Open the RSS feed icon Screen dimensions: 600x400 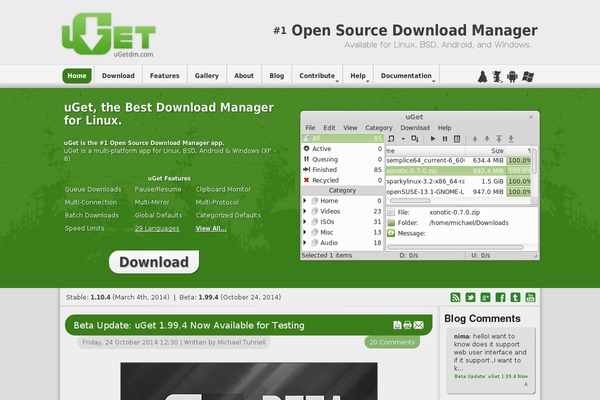[455, 297]
